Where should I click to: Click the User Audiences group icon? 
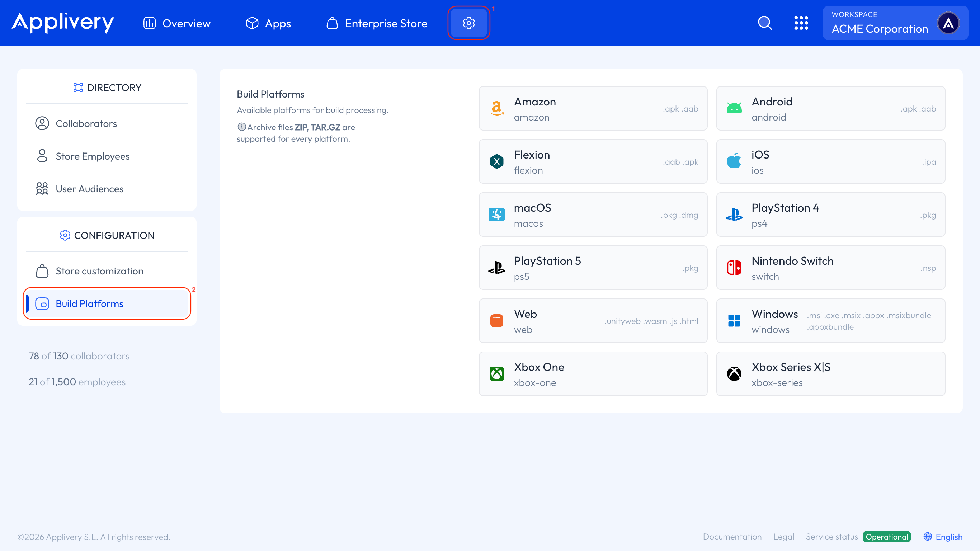[42, 189]
